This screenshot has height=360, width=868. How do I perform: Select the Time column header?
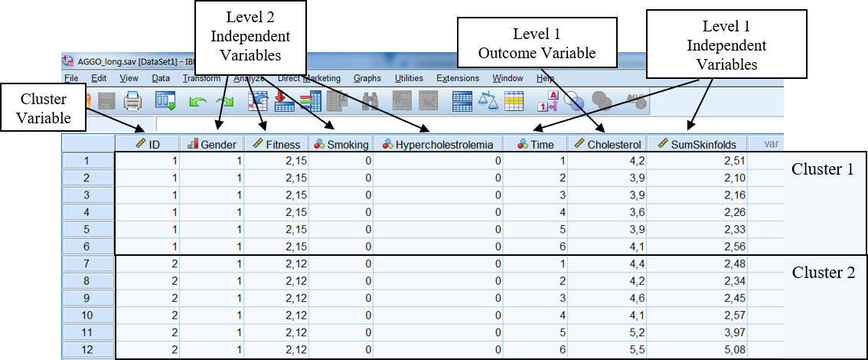coord(535,145)
